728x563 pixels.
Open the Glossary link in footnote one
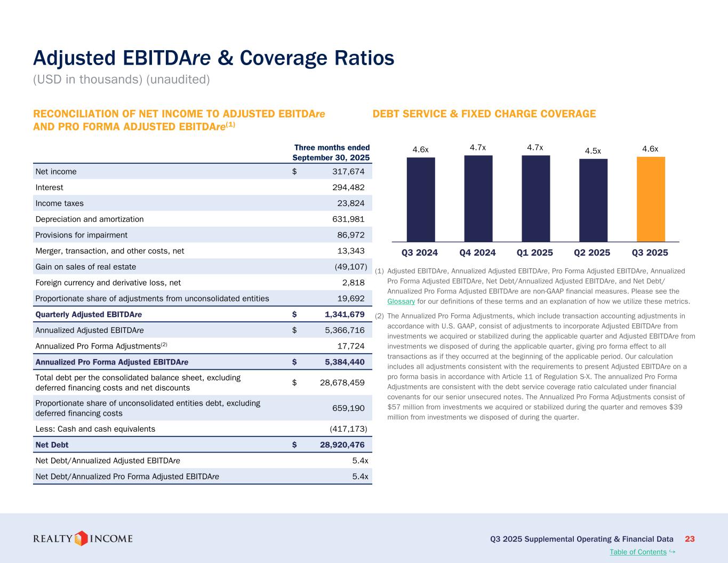click(x=401, y=302)
